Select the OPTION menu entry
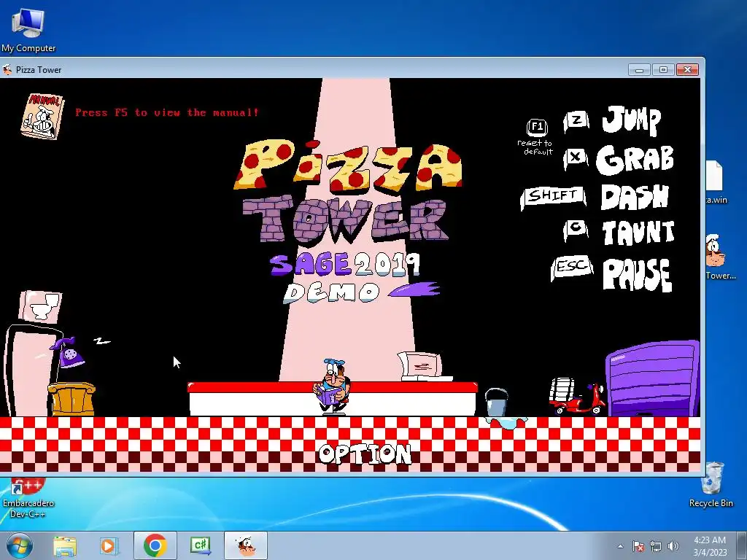The image size is (747, 560). (365, 454)
